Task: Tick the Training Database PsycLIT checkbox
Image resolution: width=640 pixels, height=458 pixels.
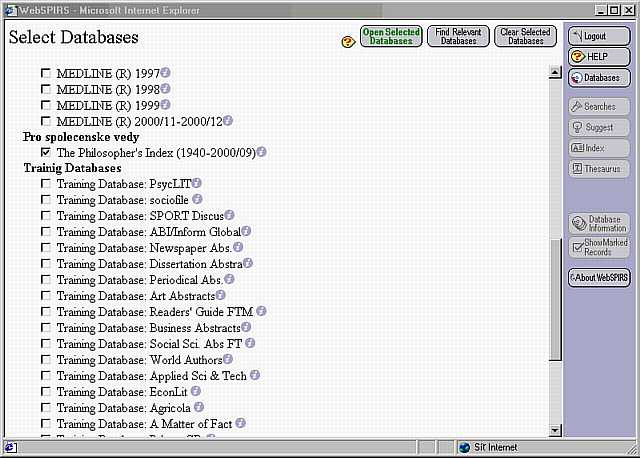Action: point(46,183)
